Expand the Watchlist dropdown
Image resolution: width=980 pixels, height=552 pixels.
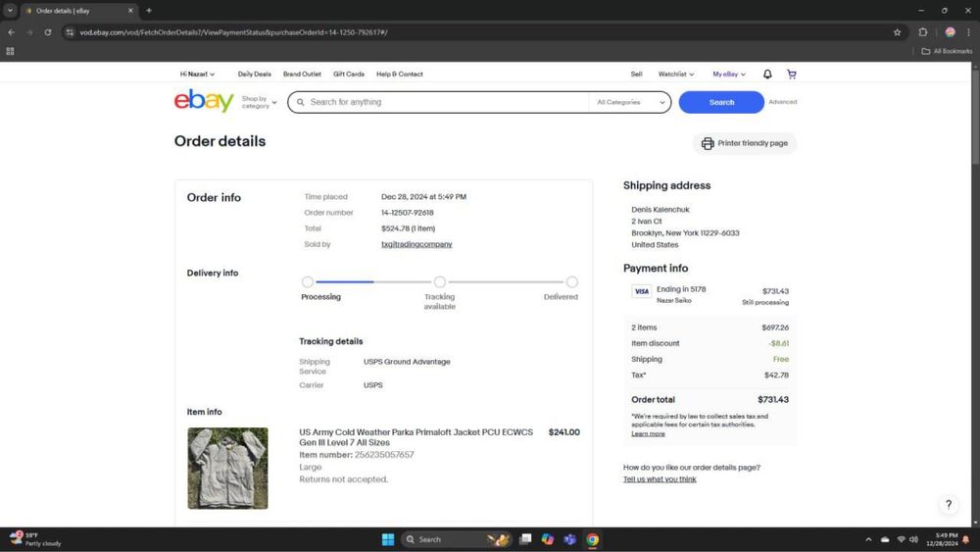[x=675, y=74]
